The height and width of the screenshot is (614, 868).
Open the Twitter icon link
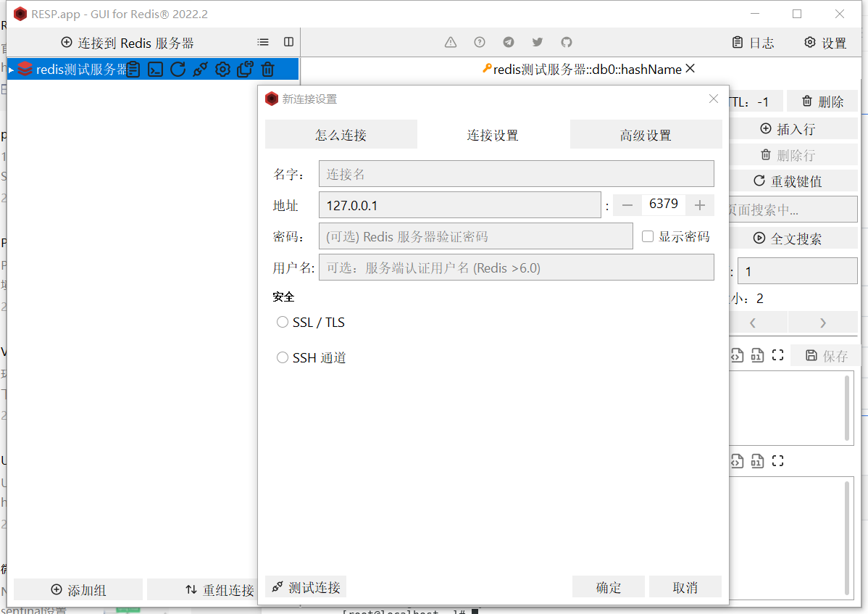[537, 42]
